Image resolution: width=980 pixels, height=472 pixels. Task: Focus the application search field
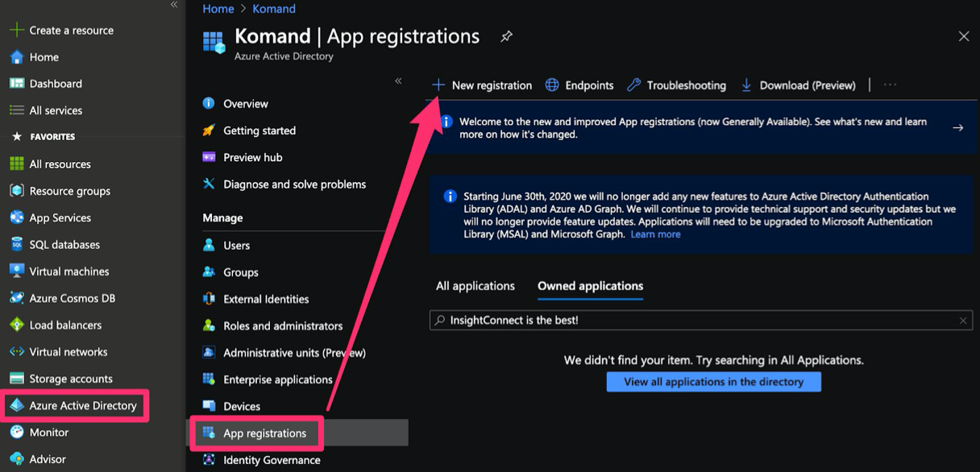(x=700, y=321)
